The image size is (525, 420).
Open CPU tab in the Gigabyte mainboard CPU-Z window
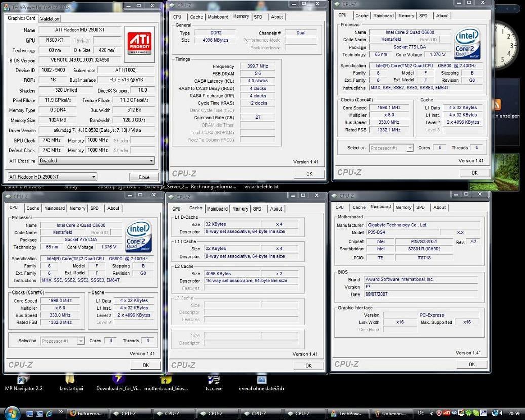(340, 207)
